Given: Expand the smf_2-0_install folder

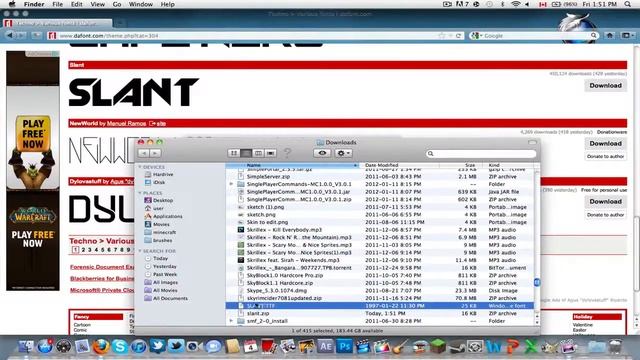Looking at the screenshot, I should [231, 321].
